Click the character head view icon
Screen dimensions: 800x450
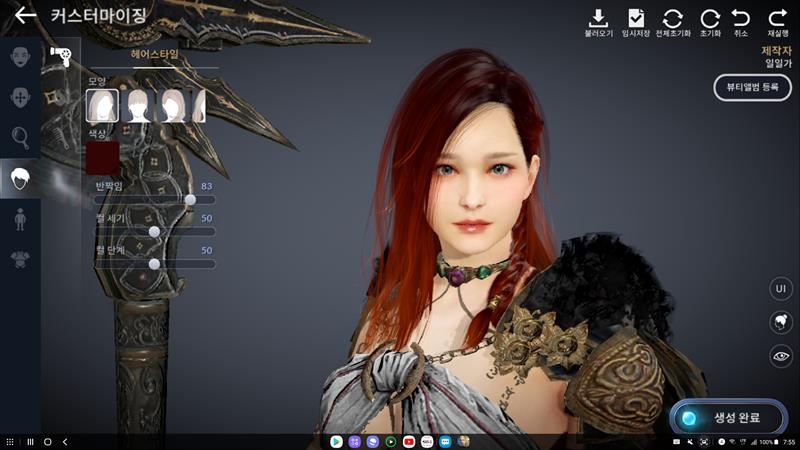pyautogui.click(x=781, y=322)
